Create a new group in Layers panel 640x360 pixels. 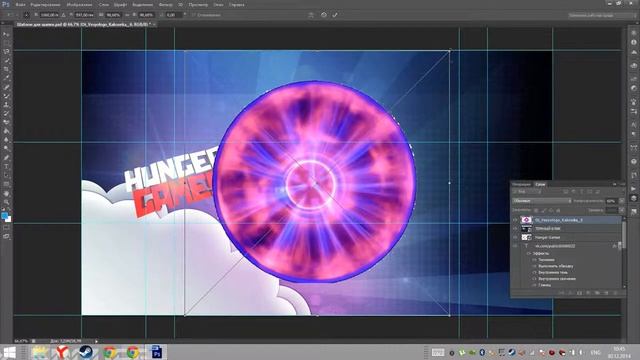pyautogui.click(x=597, y=293)
